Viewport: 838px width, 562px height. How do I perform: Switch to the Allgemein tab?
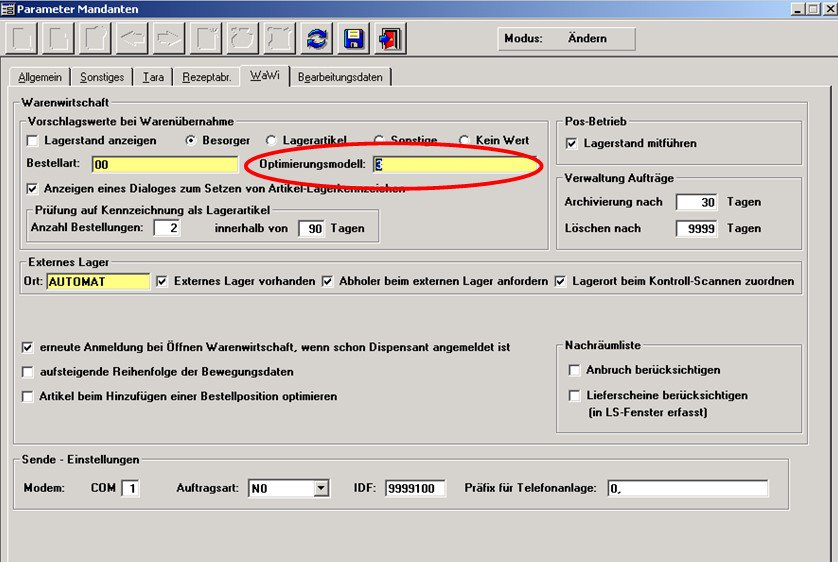click(x=40, y=77)
